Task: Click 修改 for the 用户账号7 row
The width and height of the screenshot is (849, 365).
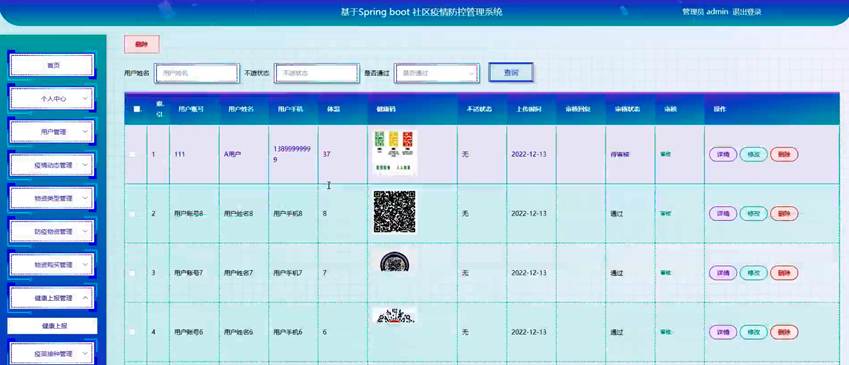Action: click(754, 273)
